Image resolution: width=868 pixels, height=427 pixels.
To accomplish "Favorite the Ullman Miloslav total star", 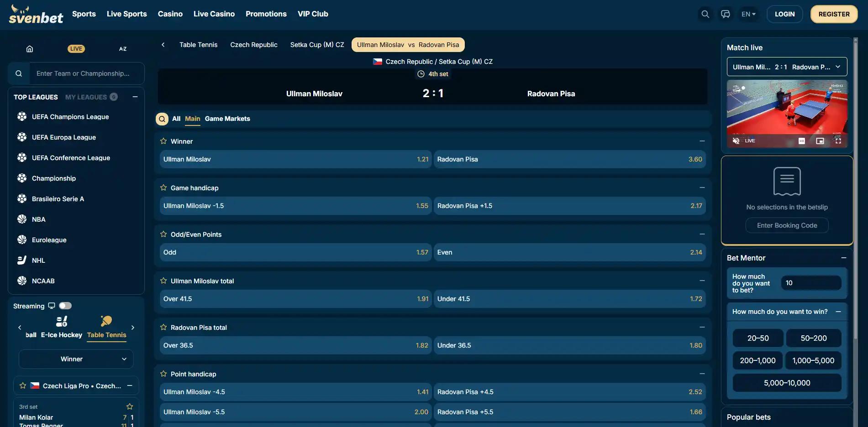I will (163, 281).
